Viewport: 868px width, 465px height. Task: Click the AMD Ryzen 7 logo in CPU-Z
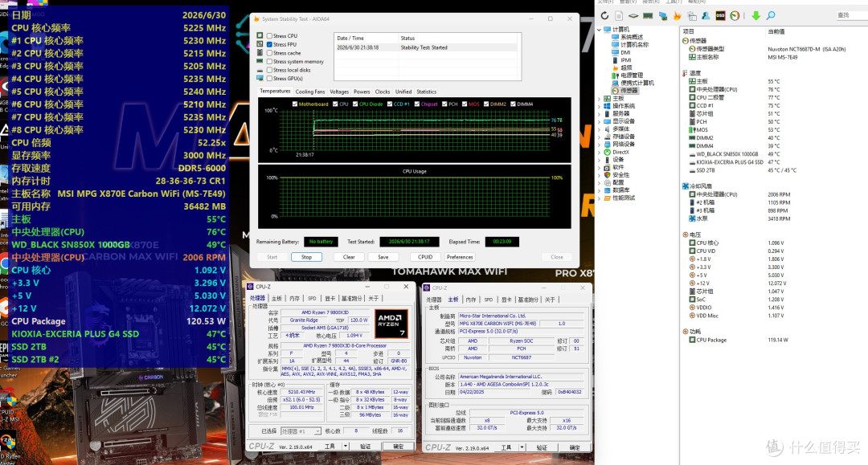[391, 324]
